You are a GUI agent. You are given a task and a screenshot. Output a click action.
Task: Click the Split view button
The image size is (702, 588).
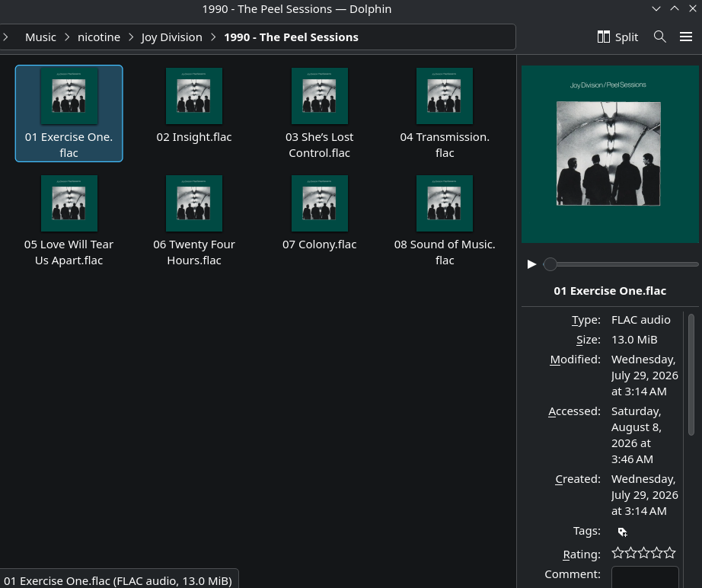coord(617,37)
